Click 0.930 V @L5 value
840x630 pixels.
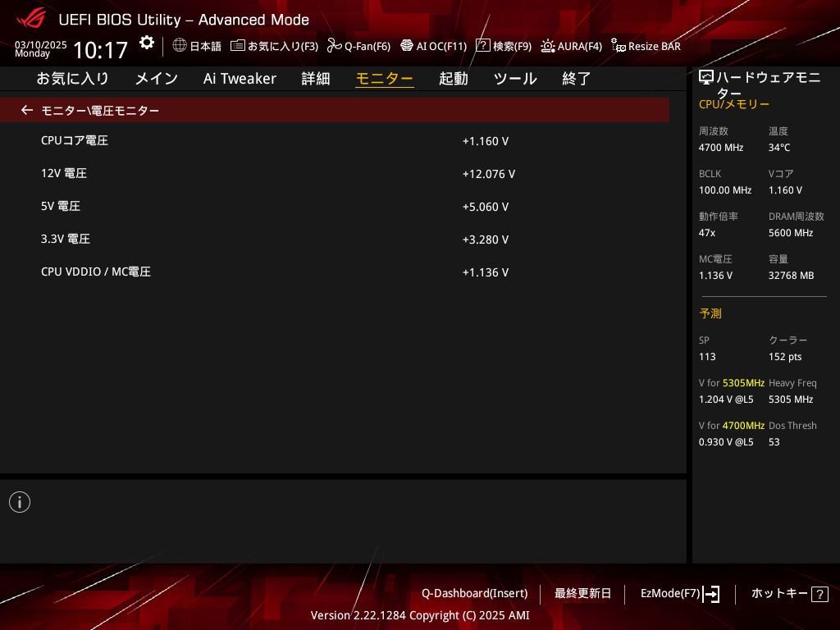(x=726, y=442)
